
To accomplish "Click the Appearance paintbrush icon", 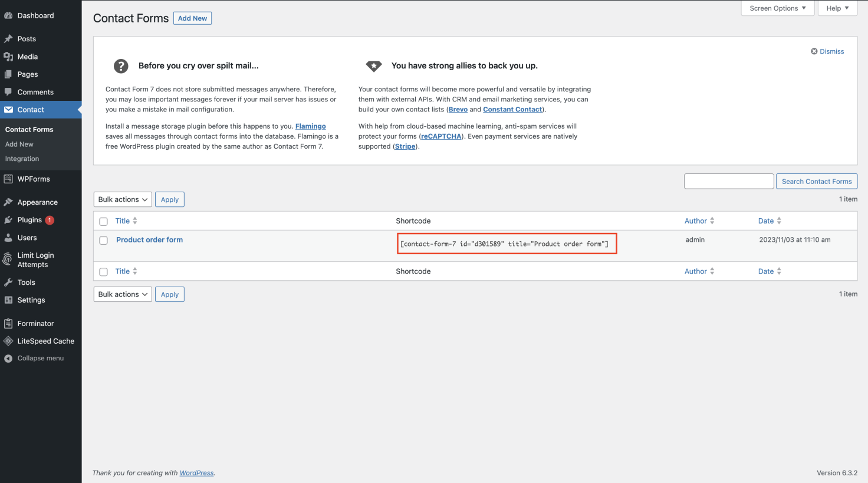I will pos(8,202).
